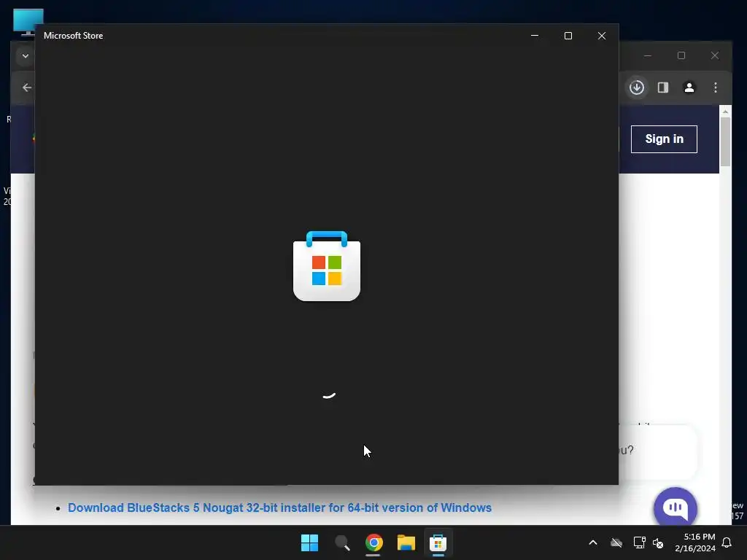
Task: Close the Microsoft Store window
Action: (602, 36)
